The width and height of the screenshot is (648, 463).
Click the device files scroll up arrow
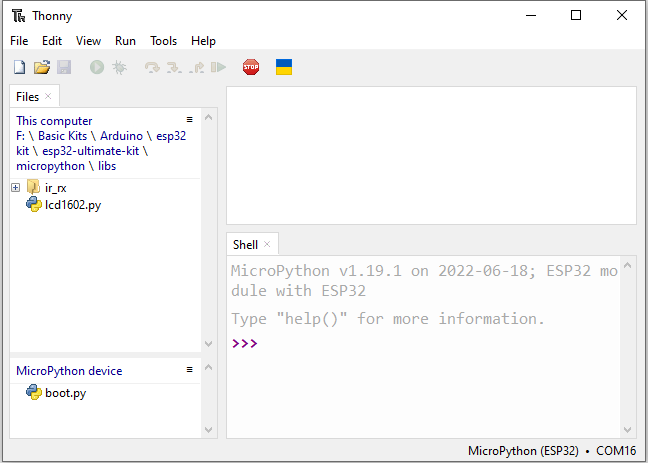tap(209, 367)
